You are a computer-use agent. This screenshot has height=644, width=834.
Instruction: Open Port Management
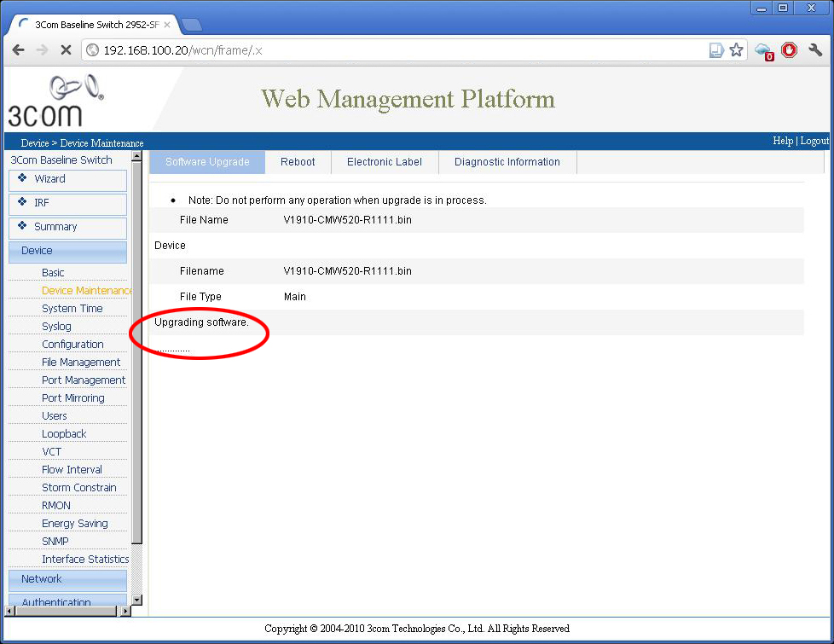point(84,380)
